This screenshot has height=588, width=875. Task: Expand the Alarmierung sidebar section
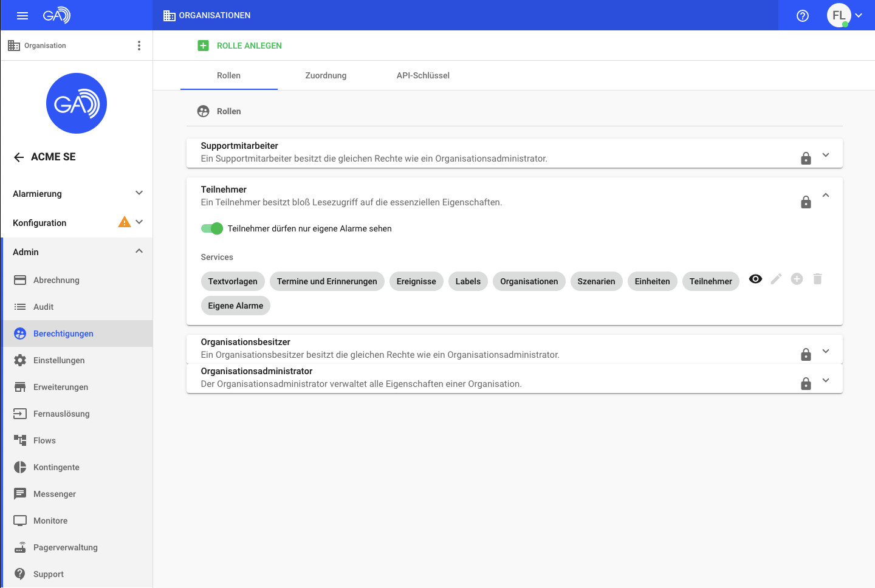tap(139, 193)
